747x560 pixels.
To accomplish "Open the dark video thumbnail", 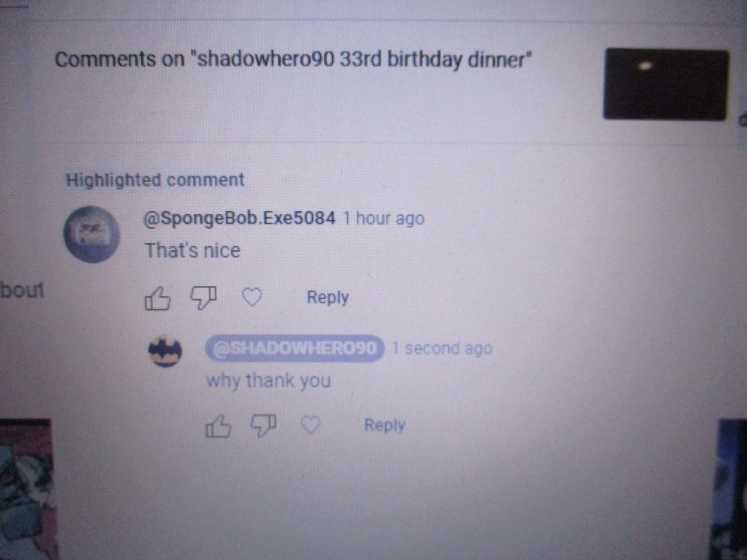I will (666, 85).
